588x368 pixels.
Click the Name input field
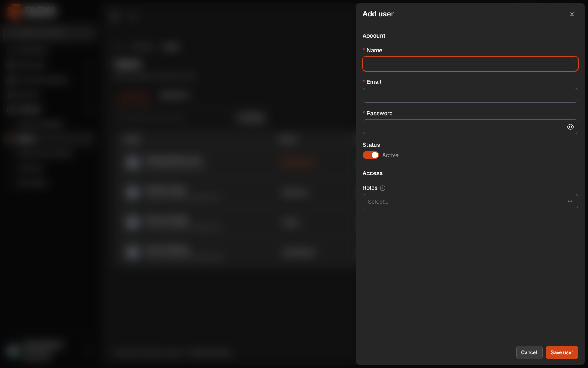point(470,64)
